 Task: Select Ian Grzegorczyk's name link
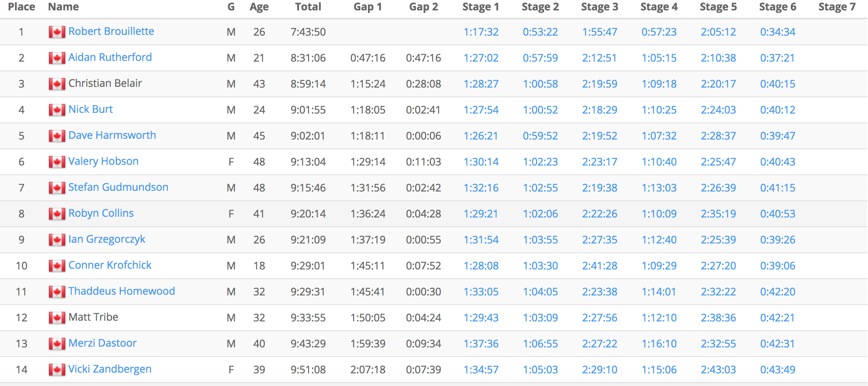pos(107,239)
